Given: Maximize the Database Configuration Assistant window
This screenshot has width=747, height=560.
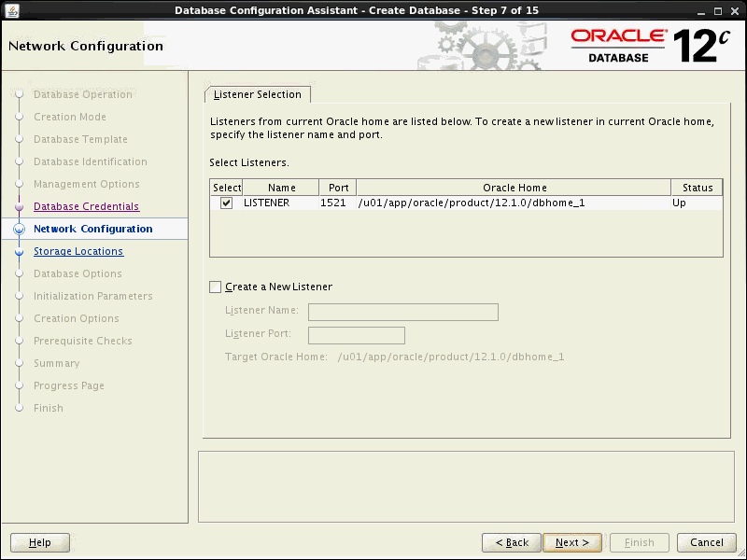Looking at the screenshot, I should 717,11.
